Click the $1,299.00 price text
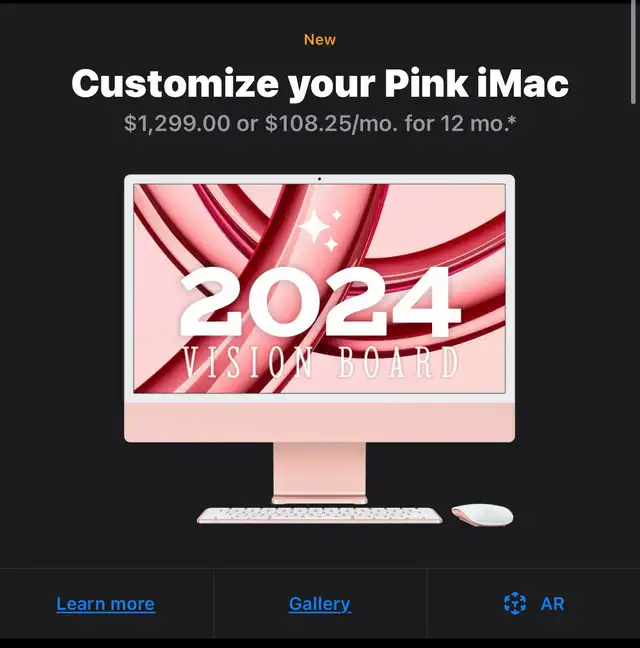This screenshot has height=648, width=640. (177, 123)
